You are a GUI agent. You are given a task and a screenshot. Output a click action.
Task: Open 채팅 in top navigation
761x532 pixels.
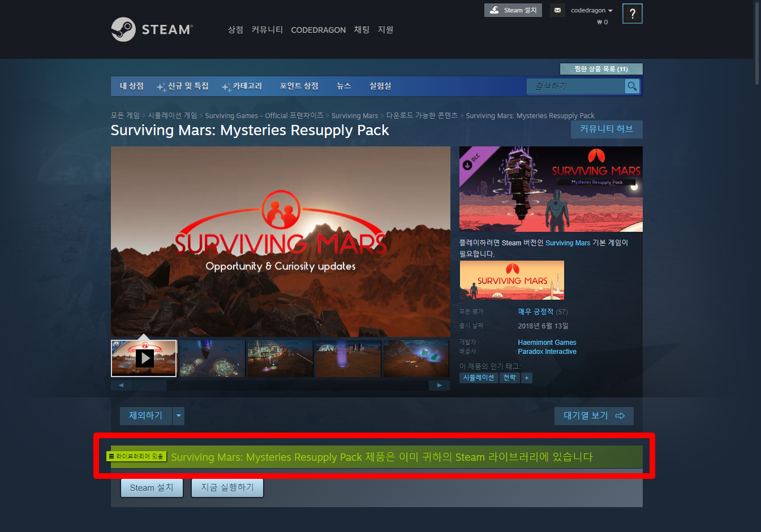(x=362, y=29)
